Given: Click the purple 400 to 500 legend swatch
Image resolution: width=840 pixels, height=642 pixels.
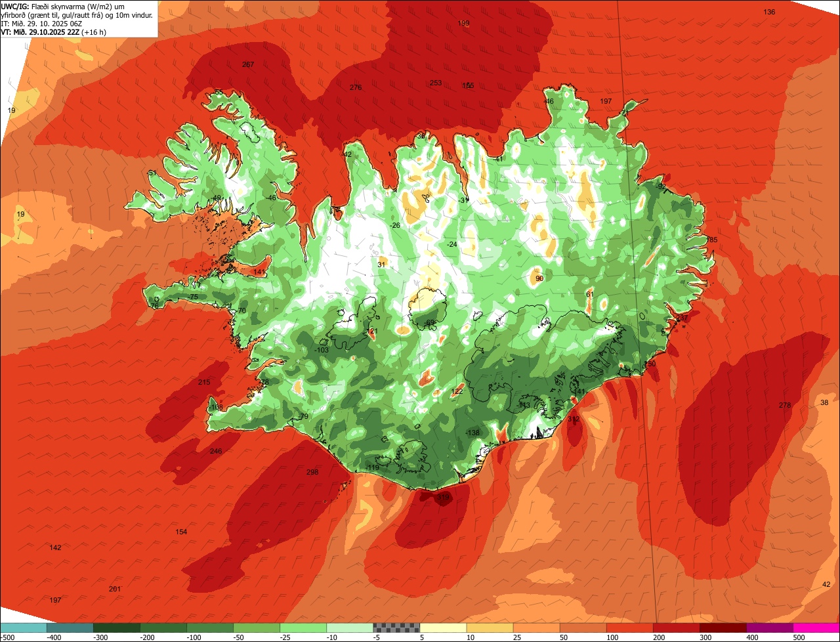Looking at the screenshot, I should coord(768,628).
